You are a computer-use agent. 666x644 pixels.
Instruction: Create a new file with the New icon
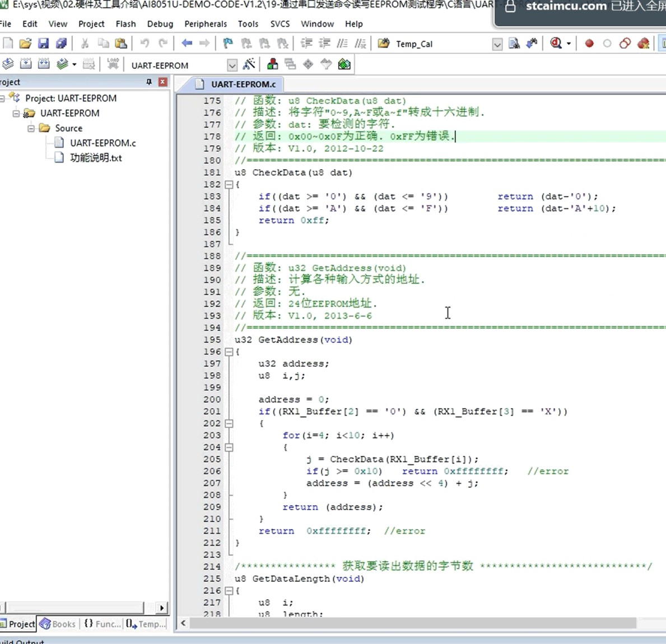pos(8,43)
